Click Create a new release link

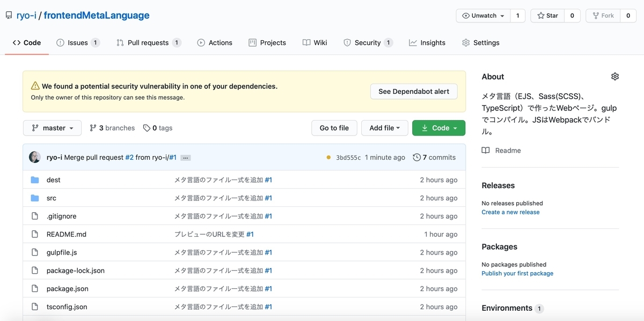point(510,212)
